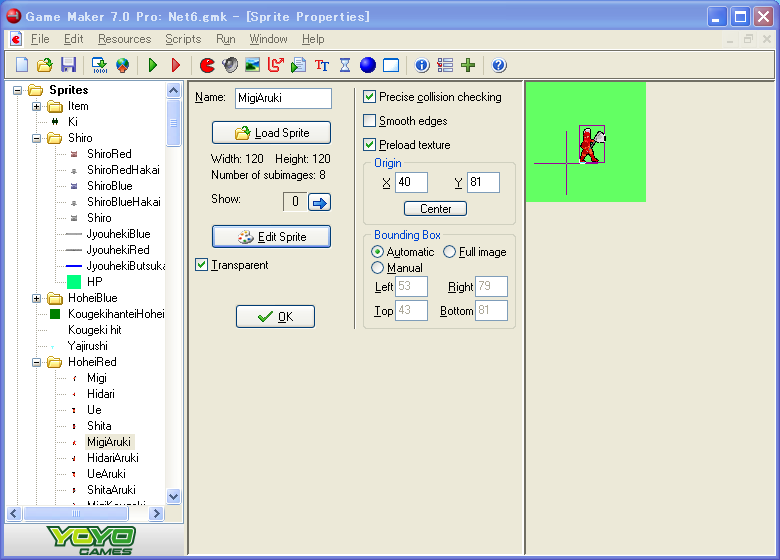The height and width of the screenshot is (560, 780).
Task: Click the Origin X input field
Action: tap(411, 182)
